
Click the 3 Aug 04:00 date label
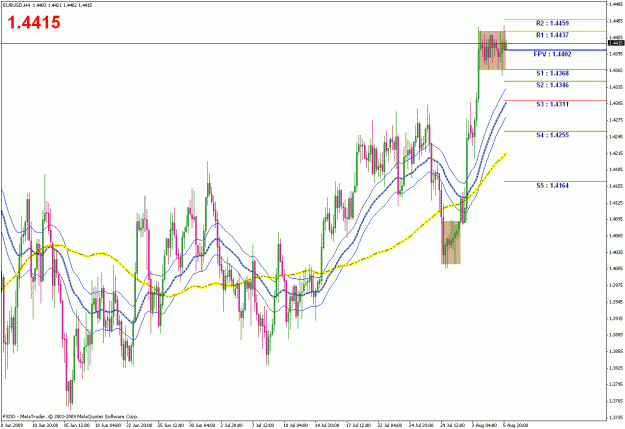(484, 425)
